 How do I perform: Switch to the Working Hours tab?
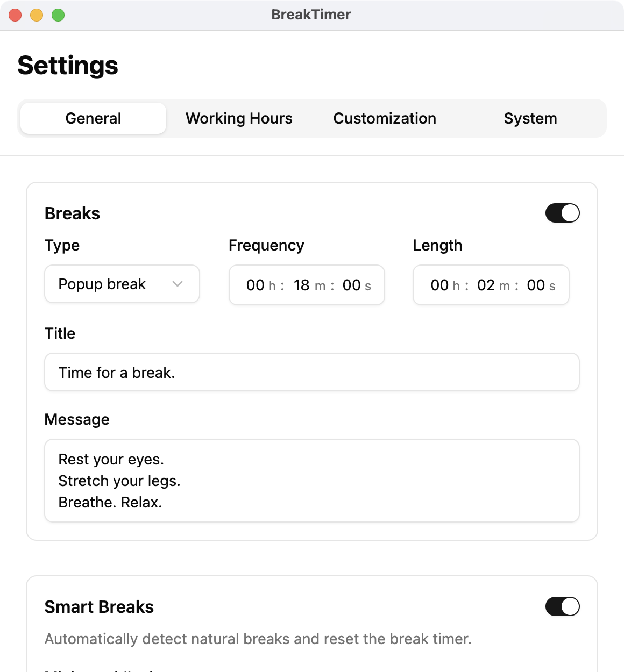pyautogui.click(x=239, y=118)
